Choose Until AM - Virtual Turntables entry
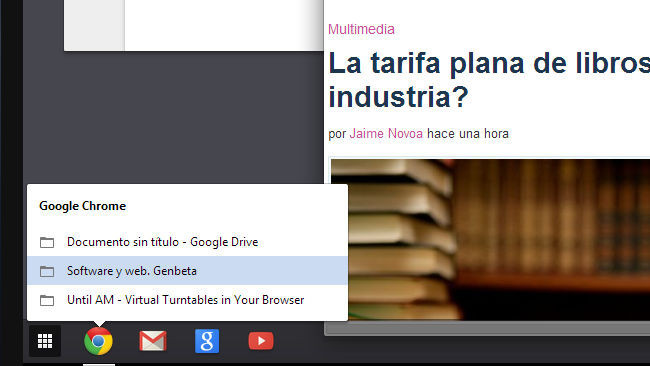This screenshot has height=366, width=650. [187, 300]
